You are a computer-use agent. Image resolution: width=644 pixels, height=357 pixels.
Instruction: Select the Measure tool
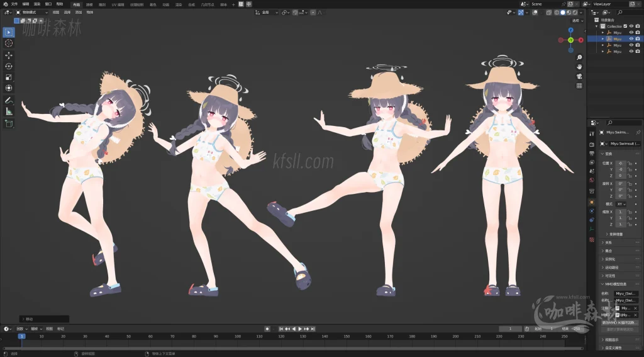click(x=9, y=111)
